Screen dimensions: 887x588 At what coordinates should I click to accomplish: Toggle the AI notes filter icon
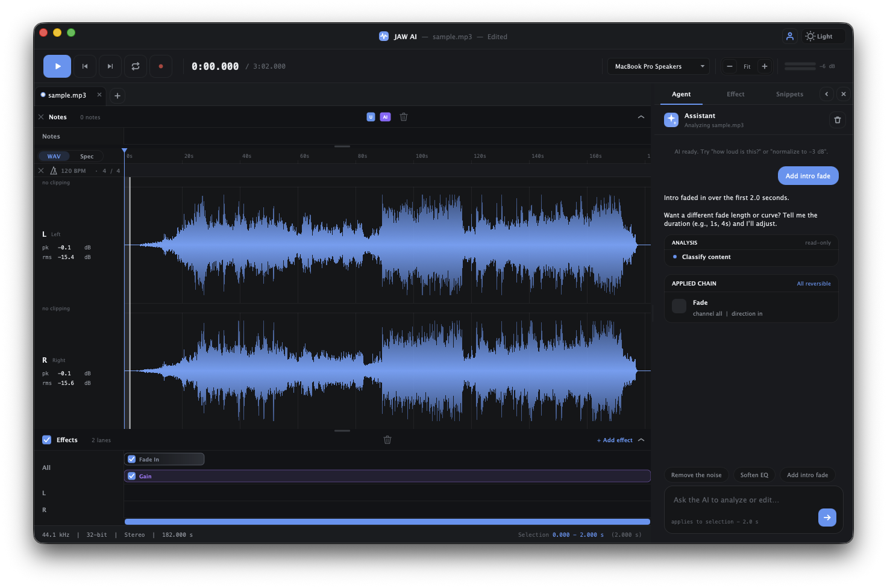click(x=386, y=117)
